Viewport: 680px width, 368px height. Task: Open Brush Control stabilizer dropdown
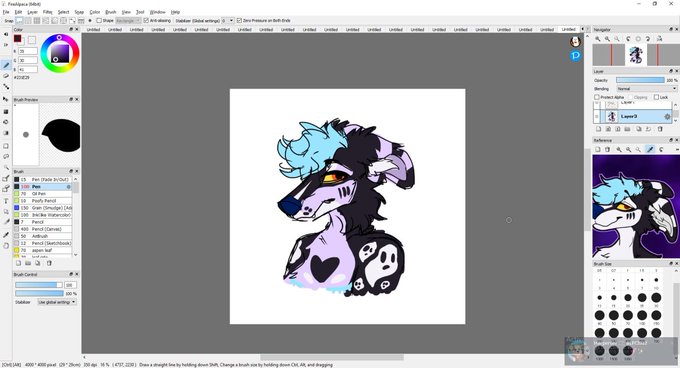tap(57, 302)
